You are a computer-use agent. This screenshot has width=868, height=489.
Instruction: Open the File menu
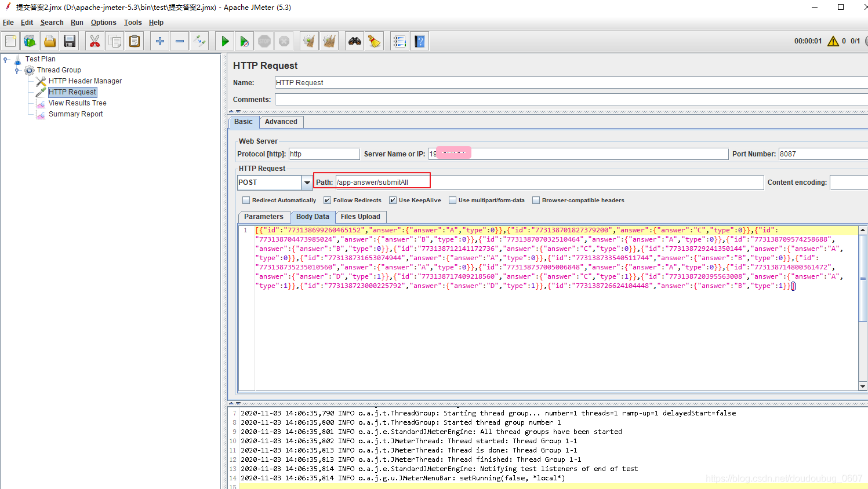pos(8,23)
